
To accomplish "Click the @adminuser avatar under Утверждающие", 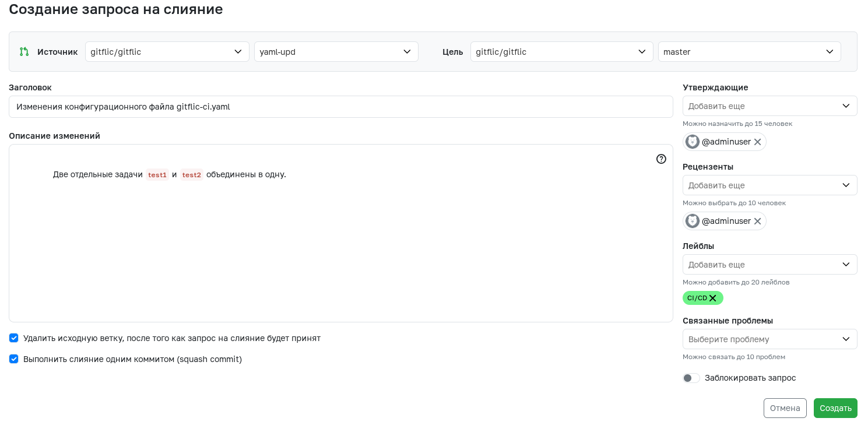I will (692, 142).
